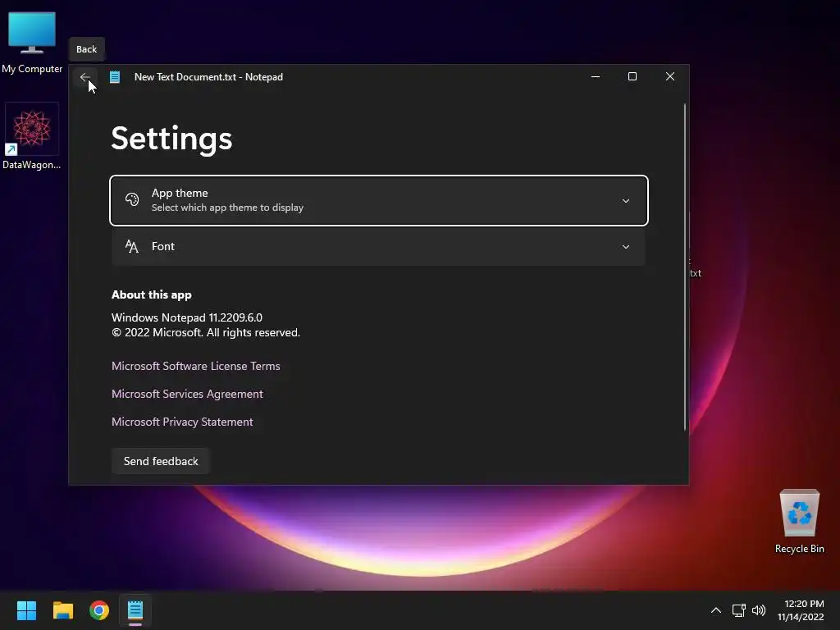
Task: Expand the App theme chevron
Action: tap(626, 200)
